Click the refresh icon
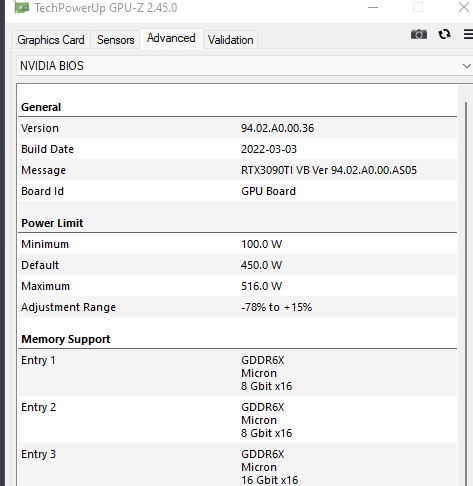This screenshot has width=473, height=486. click(x=444, y=34)
